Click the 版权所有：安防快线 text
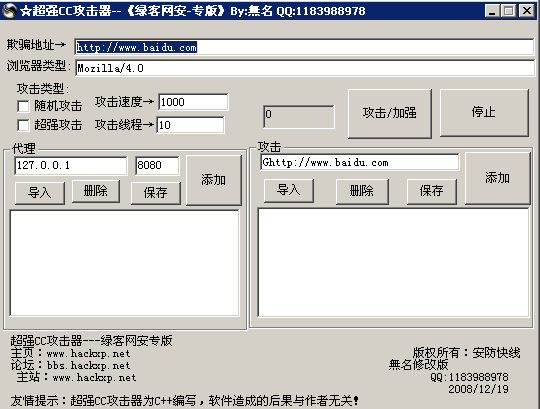Screen dimensions: 540x409 (467, 353)
